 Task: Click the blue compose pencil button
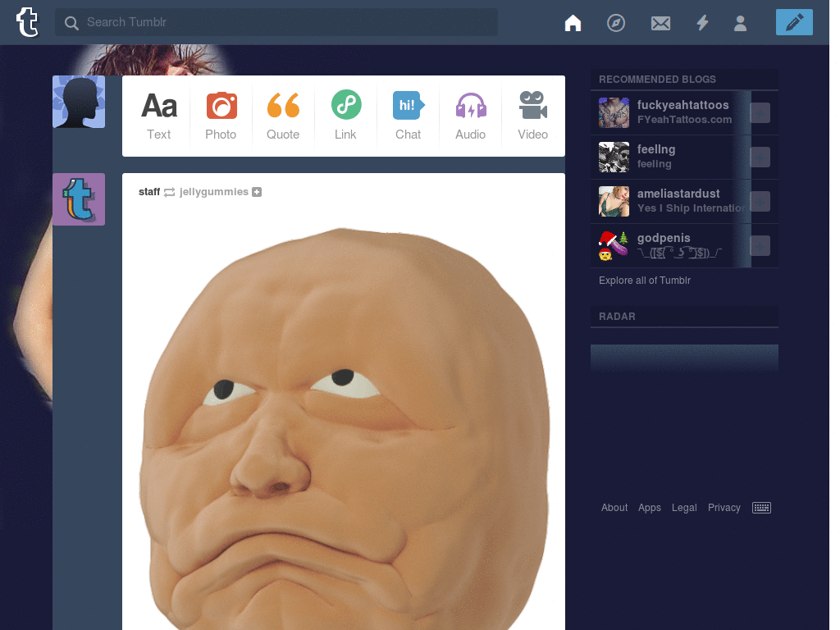(x=794, y=22)
